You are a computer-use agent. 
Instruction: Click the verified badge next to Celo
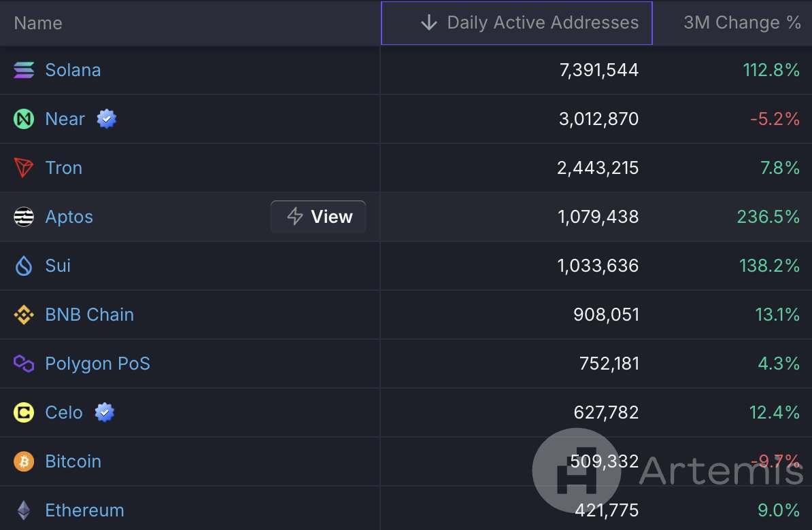pyautogui.click(x=104, y=412)
